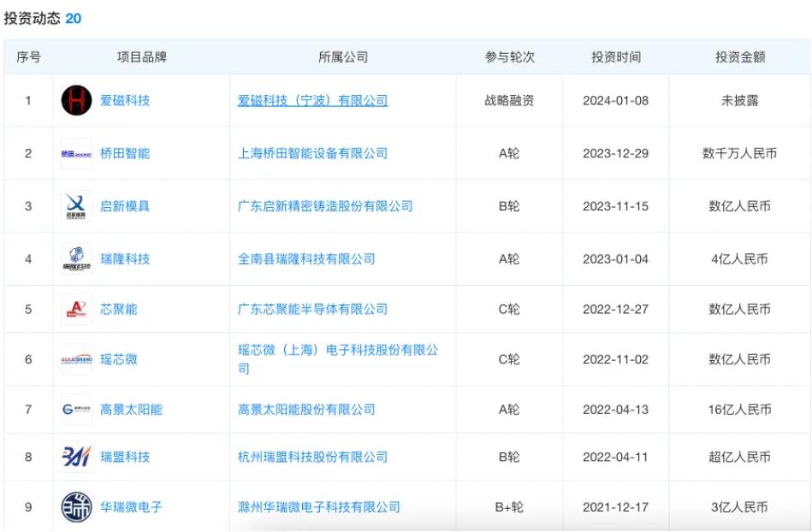Click the B+轮 round cell

click(x=509, y=507)
